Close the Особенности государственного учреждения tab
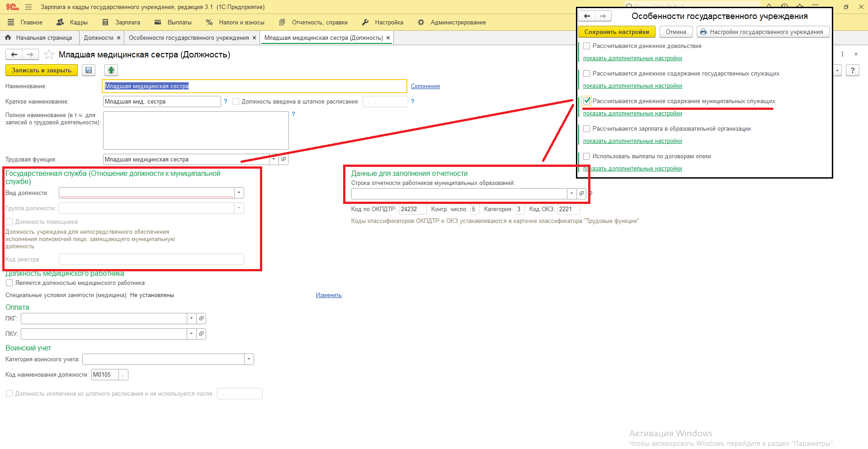This screenshot has width=868, height=449. [x=254, y=38]
